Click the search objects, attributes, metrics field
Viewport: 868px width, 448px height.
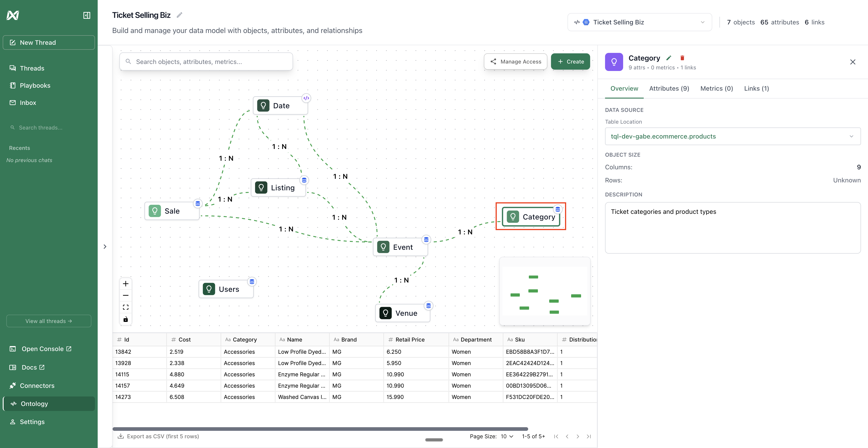point(206,62)
